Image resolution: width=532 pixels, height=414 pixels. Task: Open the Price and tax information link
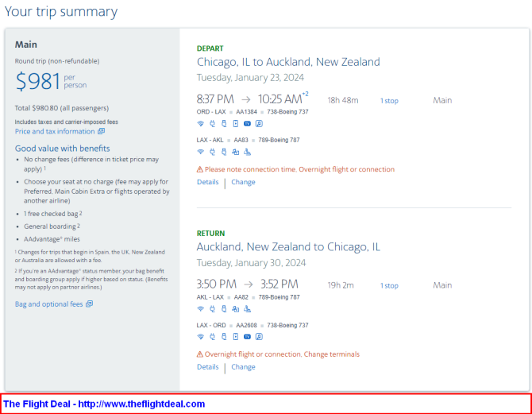tap(55, 131)
